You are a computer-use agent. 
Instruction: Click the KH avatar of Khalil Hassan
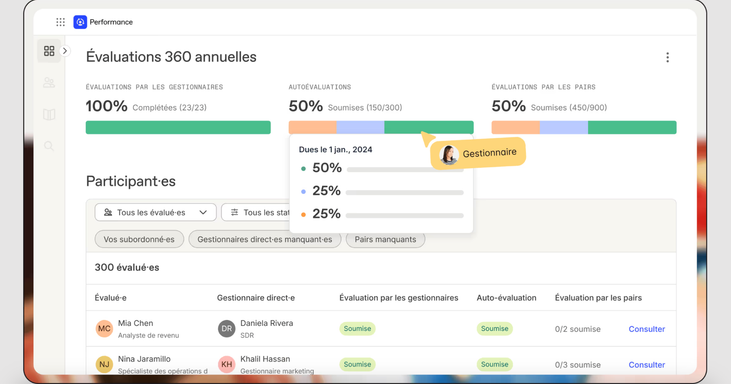pos(227,364)
